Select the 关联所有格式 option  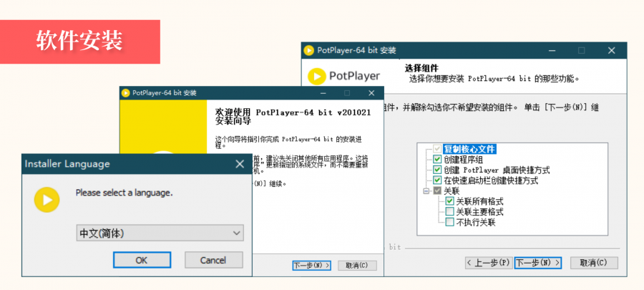[450, 201]
